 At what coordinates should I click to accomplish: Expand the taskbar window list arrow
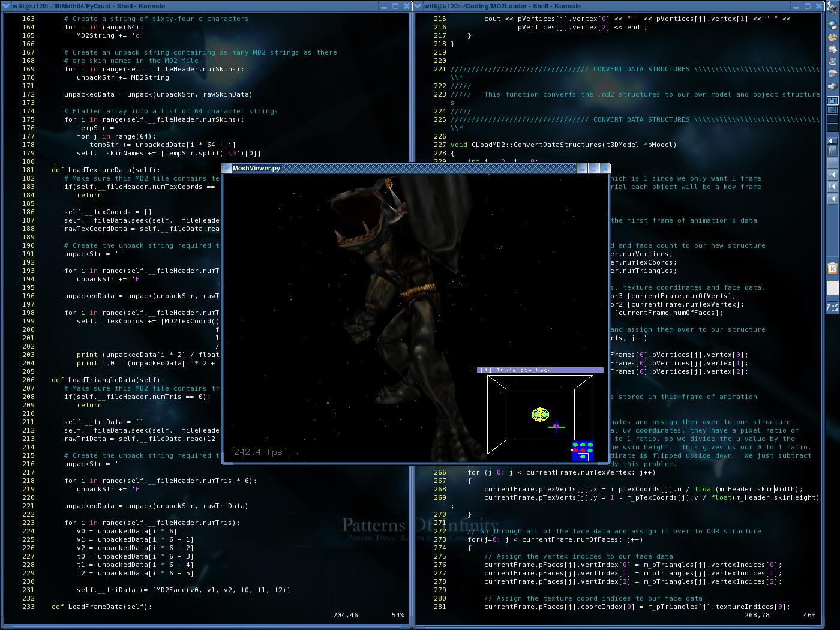pos(833,140)
